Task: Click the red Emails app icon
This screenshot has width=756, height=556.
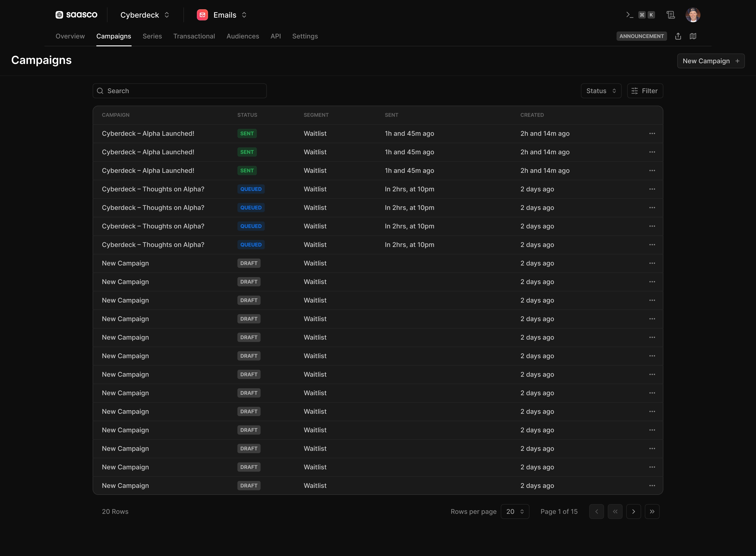Action: [x=202, y=15]
